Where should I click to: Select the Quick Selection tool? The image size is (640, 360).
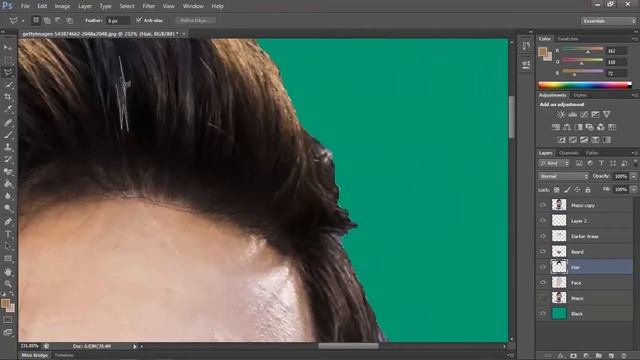(8, 85)
